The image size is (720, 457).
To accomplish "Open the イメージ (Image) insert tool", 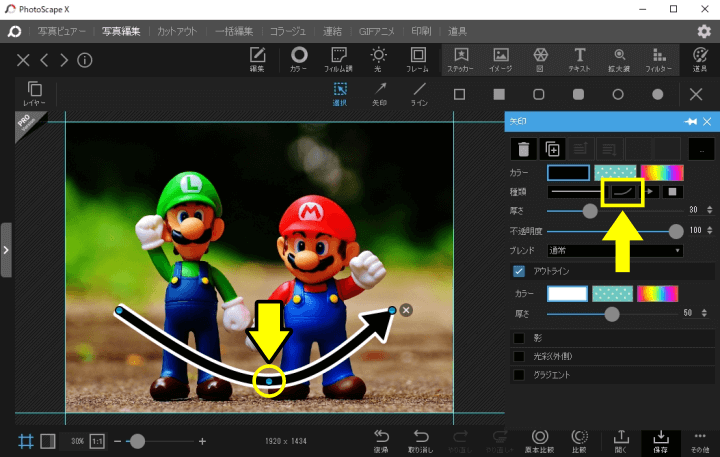I will point(501,60).
